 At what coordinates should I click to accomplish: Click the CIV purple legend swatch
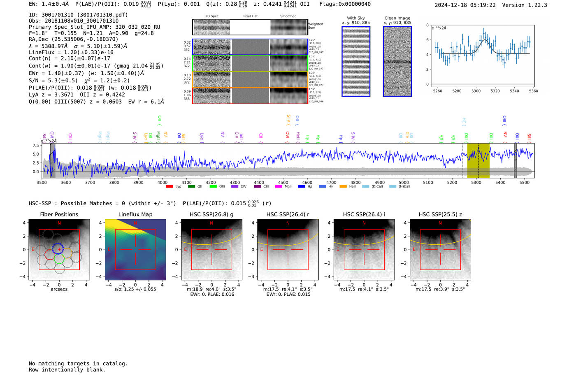(x=235, y=187)
